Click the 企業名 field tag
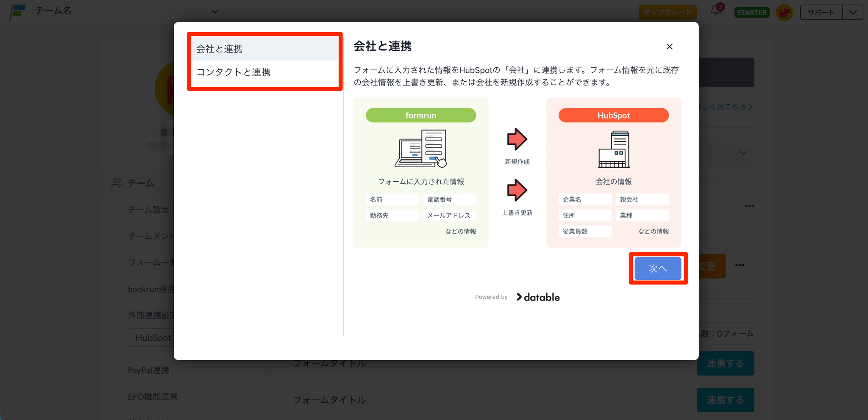 [x=585, y=199]
